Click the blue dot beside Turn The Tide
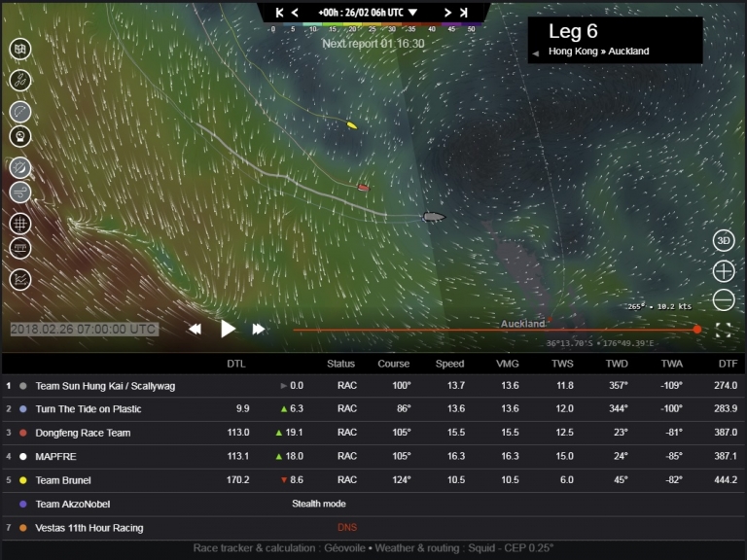Screen dimensions: 747x560 click(23, 409)
